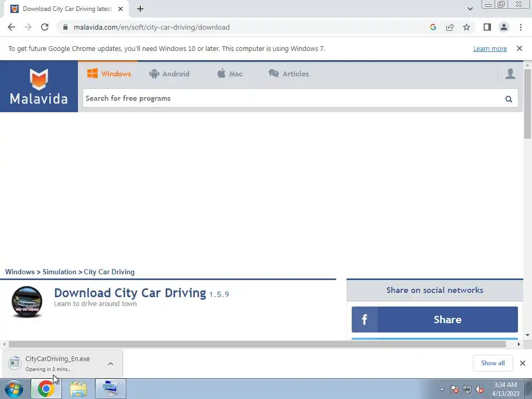532x399 pixels.
Task: Click the horizontal scrollbar left arrow
Action: click(4, 344)
